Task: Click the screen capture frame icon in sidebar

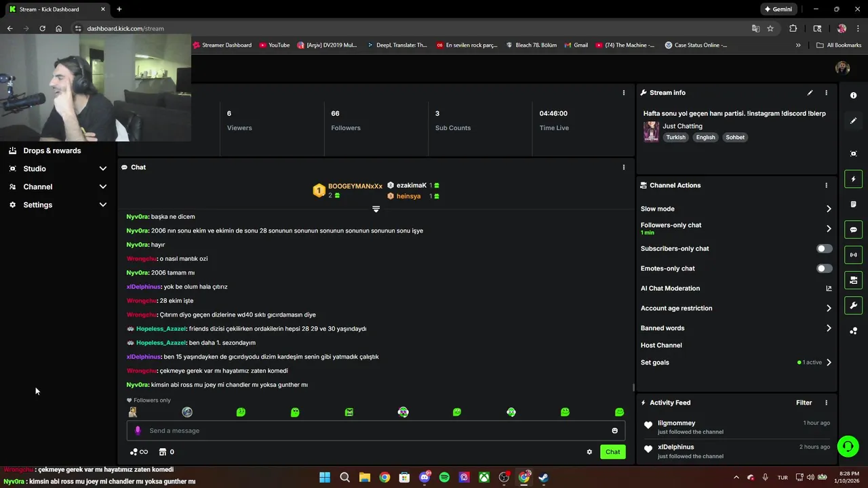Action: [x=853, y=154]
